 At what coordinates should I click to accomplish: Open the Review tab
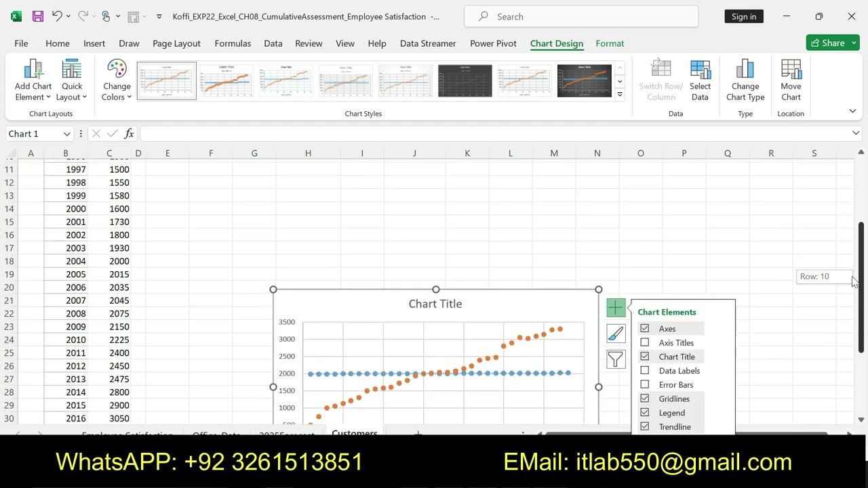pos(309,43)
